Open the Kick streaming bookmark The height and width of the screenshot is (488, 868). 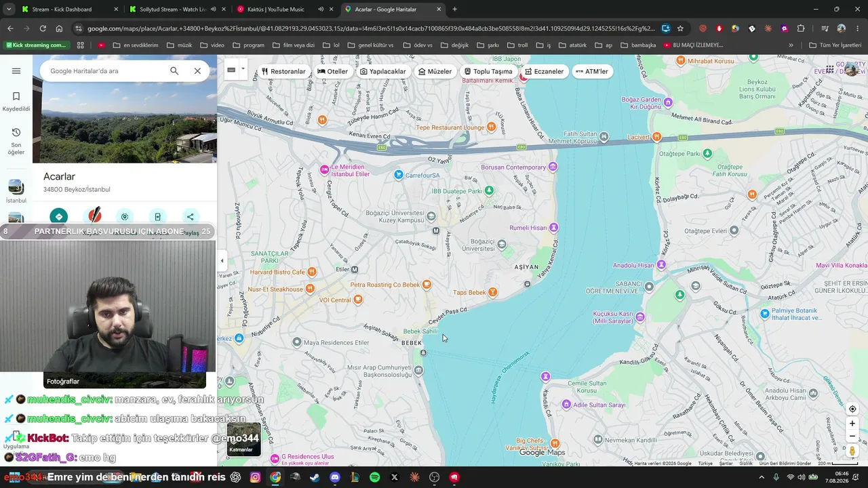pyautogui.click(x=36, y=45)
